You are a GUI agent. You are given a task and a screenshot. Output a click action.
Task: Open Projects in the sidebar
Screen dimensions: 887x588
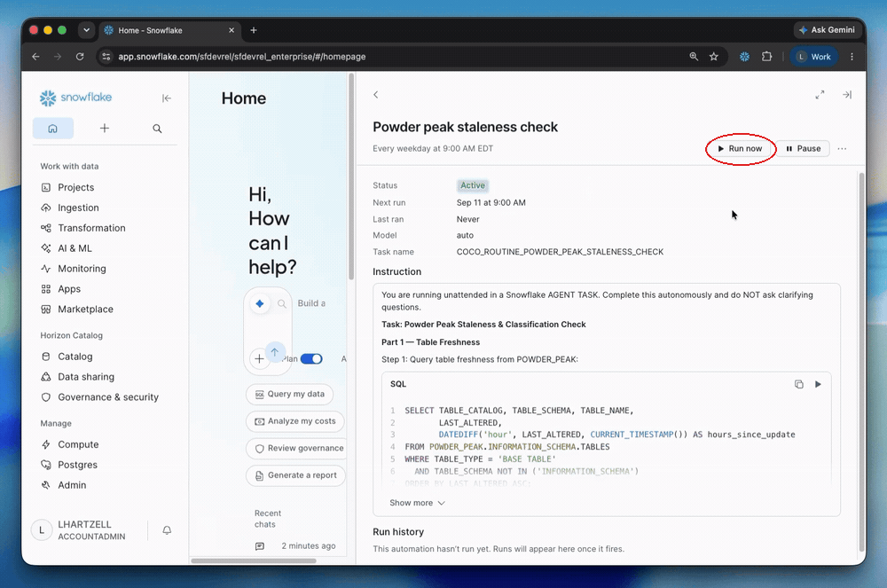click(75, 187)
